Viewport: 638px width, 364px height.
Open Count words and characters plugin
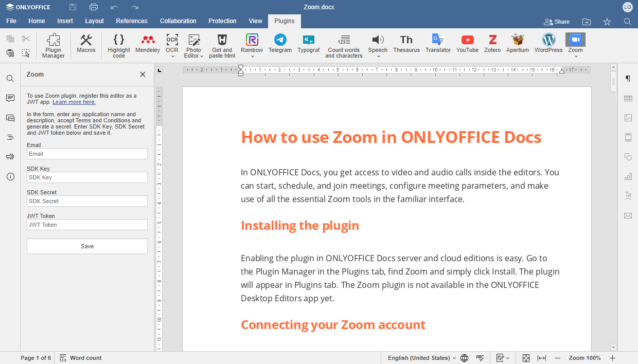(x=344, y=46)
